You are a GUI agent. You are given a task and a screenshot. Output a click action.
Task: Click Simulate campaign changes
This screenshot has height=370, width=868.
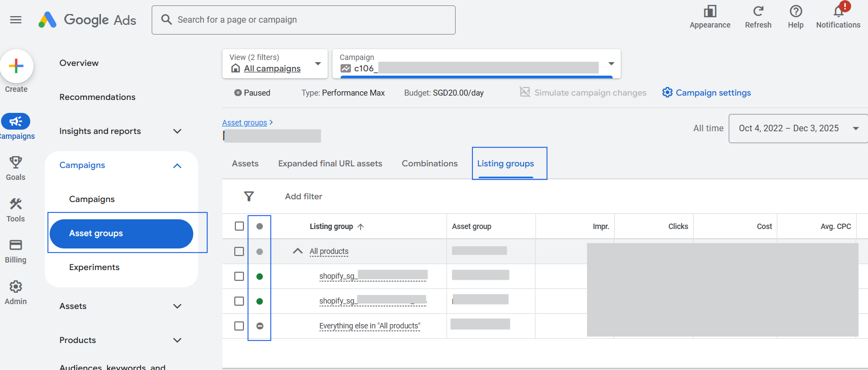click(590, 93)
